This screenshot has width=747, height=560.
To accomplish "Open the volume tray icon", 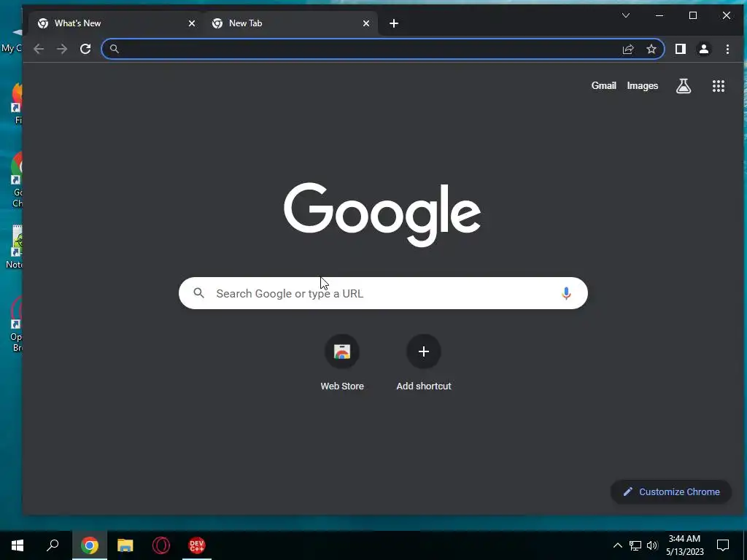I will [x=652, y=545].
